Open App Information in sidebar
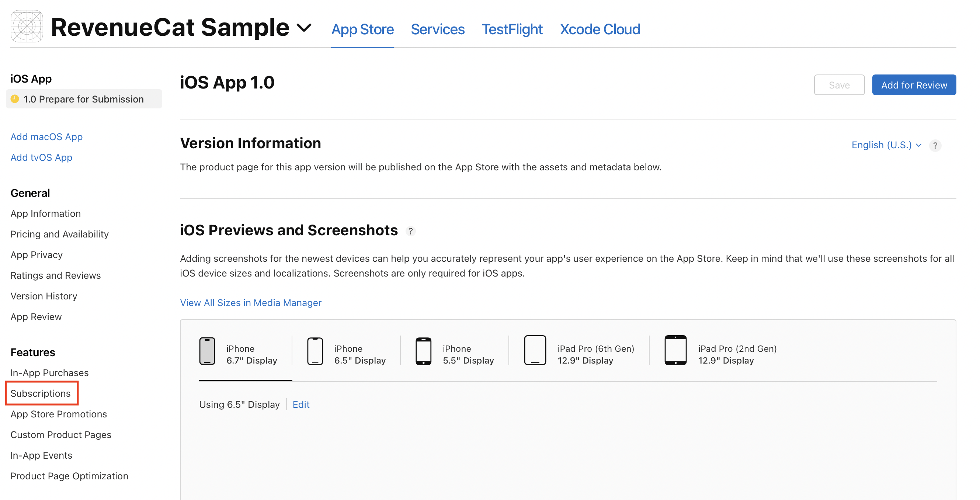This screenshot has height=500, width=980. (x=45, y=213)
